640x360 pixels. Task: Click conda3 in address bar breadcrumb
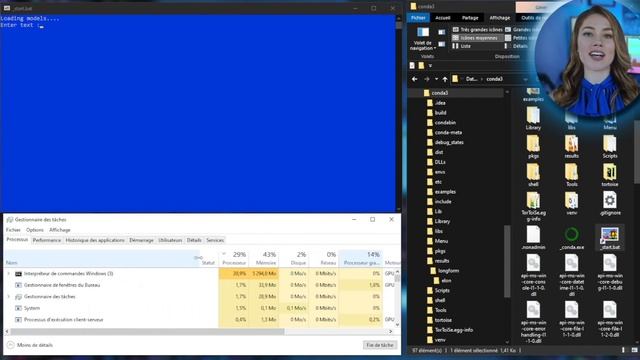tap(494, 79)
